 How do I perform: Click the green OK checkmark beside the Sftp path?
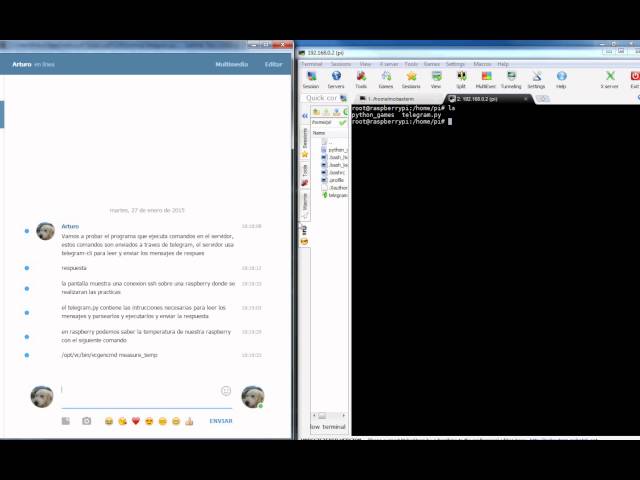342,122
